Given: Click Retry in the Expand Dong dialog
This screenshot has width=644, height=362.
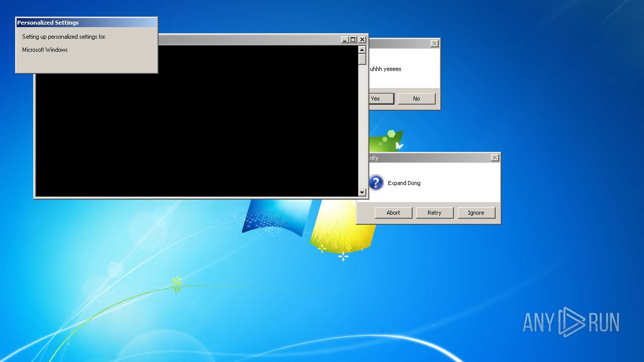Looking at the screenshot, I should click(435, 213).
